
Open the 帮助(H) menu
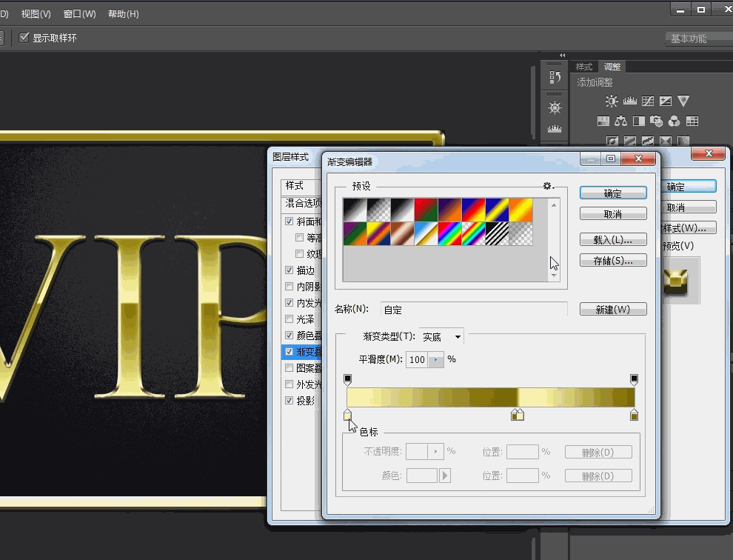tap(124, 13)
